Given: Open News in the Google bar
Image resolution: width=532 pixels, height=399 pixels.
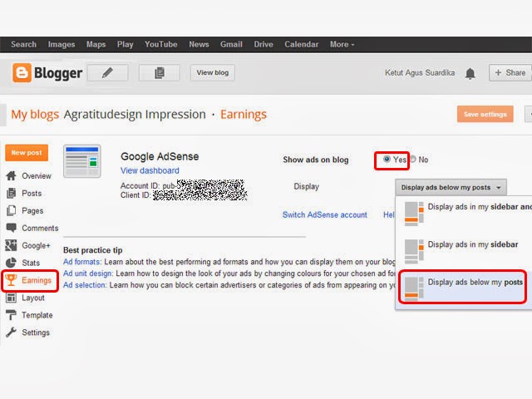Looking at the screenshot, I should (199, 44).
